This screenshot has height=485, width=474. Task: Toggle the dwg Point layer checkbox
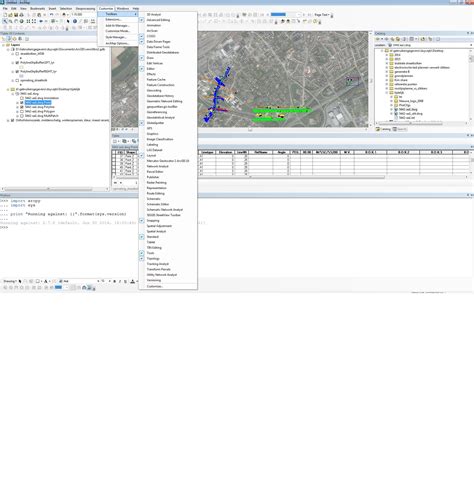[x=22, y=103]
